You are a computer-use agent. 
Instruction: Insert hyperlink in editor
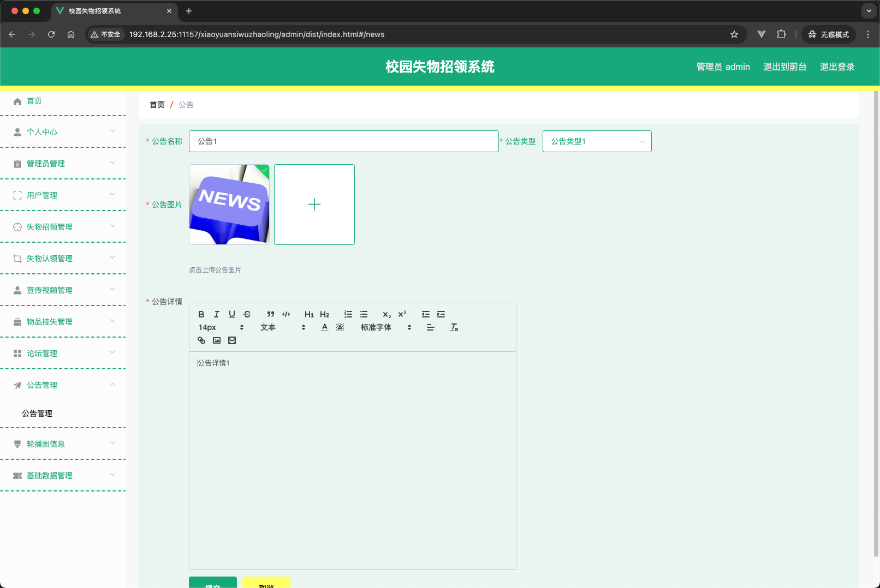(x=201, y=340)
